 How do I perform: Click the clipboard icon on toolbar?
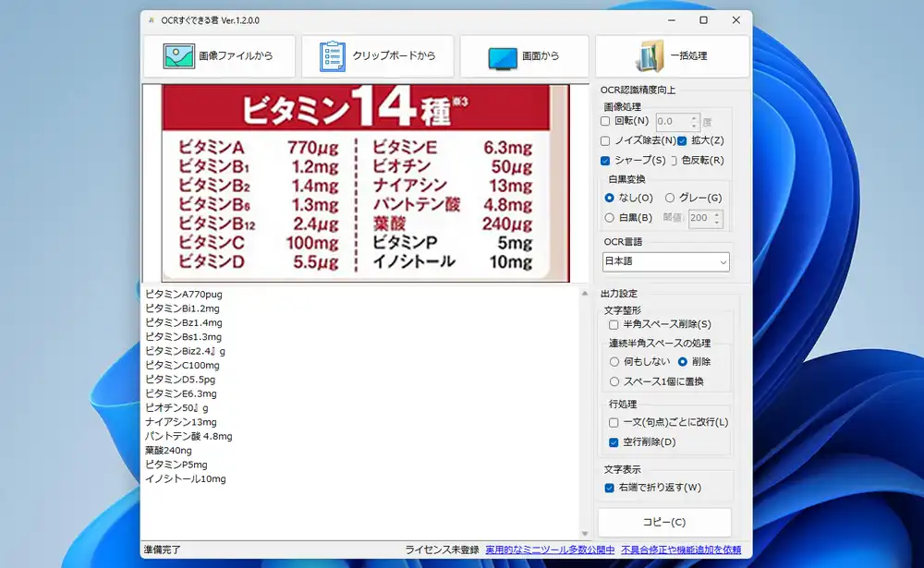click(332, 56)
